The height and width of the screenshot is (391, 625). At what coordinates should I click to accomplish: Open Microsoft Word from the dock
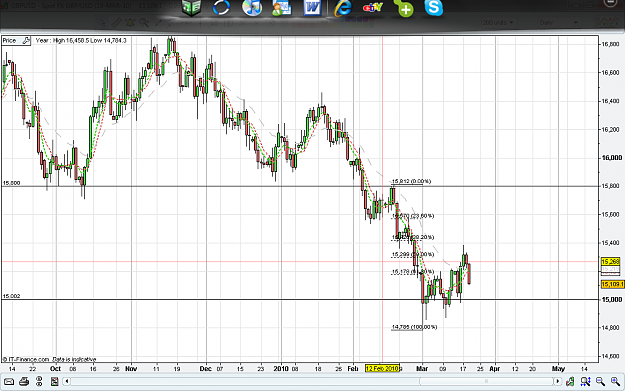click(312, 8)
